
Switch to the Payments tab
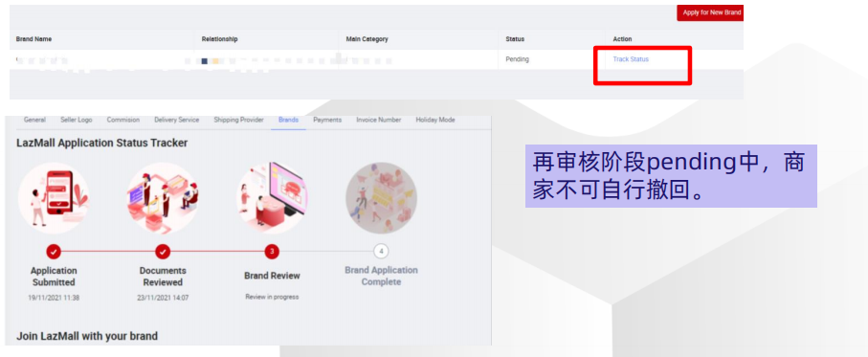(327, 120)
